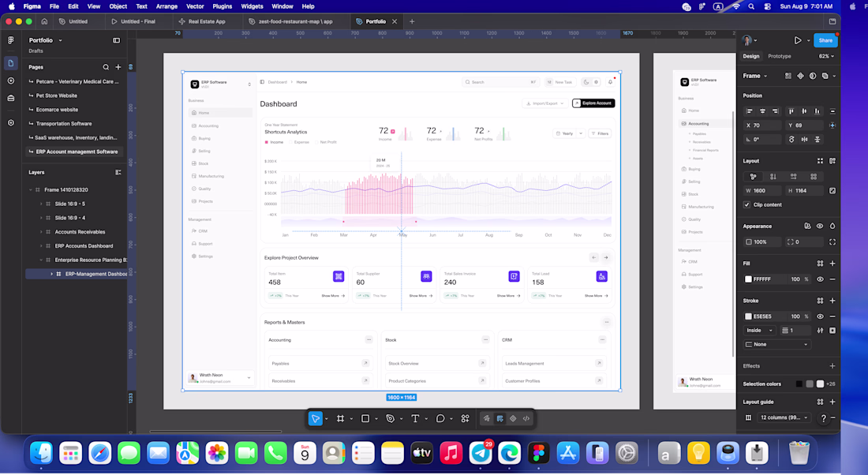Align selection to top icon
Image resolution: width=868 pixels, height=475 pixels.
point(791,111)
